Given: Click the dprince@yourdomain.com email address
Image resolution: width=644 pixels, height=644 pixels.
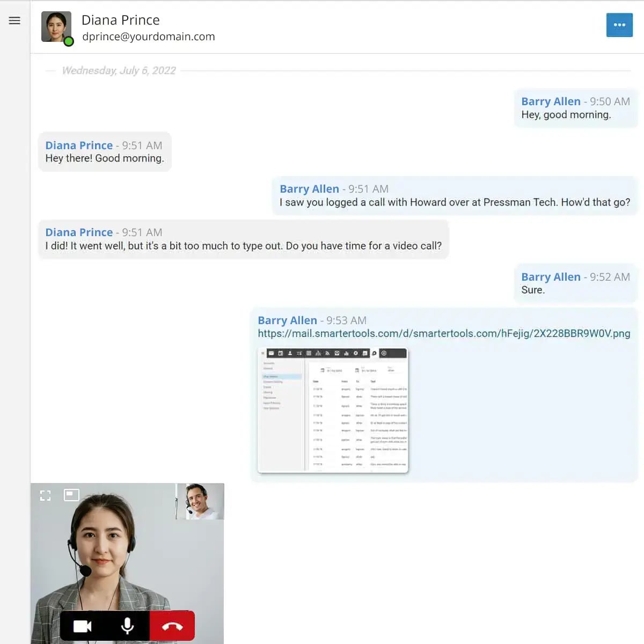Looking at the screenshot, I should [149, 36].
